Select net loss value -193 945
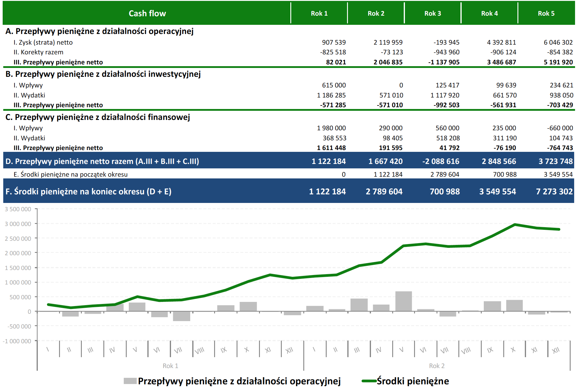Viewport: 578px width, 392px height. [x=446, y=43]
